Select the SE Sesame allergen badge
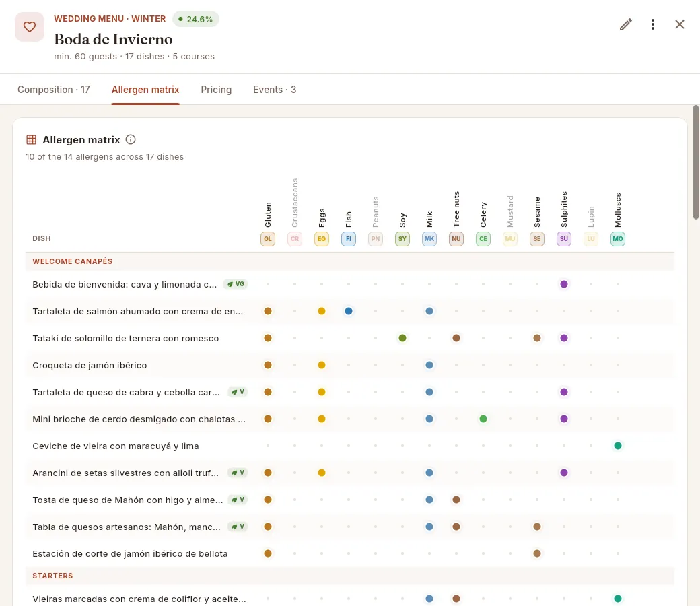This screenshot has height=606, width=700. (537, 239)
